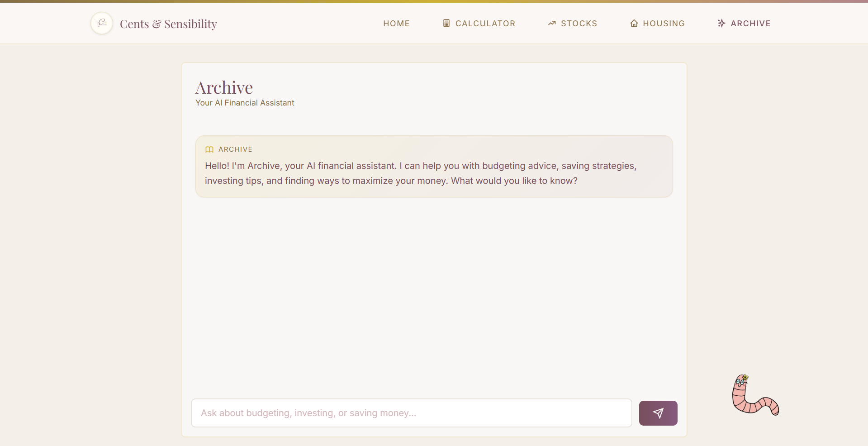
Task: Click the calculator icon in navigation
Action: (x=446, y=23)
